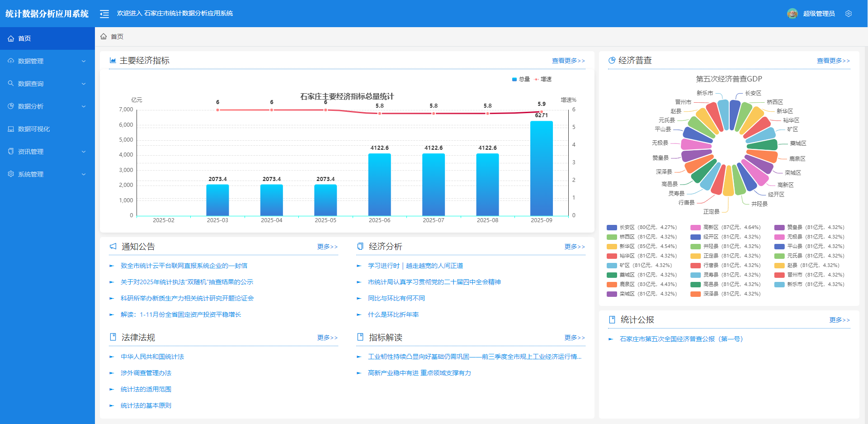
Task: Click the 通知公告 megaphone icon
Action: coord(113,246)
